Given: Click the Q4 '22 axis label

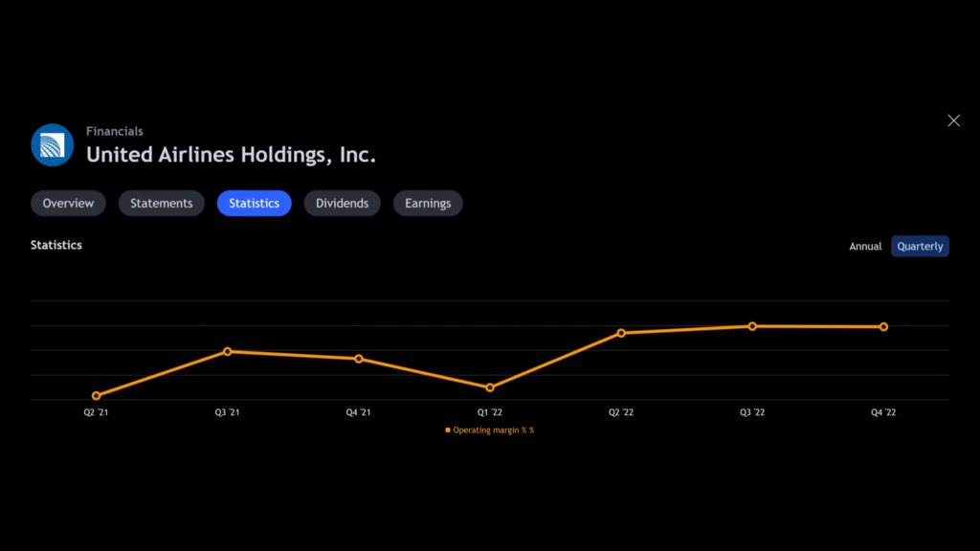Looking at the screenshot, I should click(x=883, y=412).
